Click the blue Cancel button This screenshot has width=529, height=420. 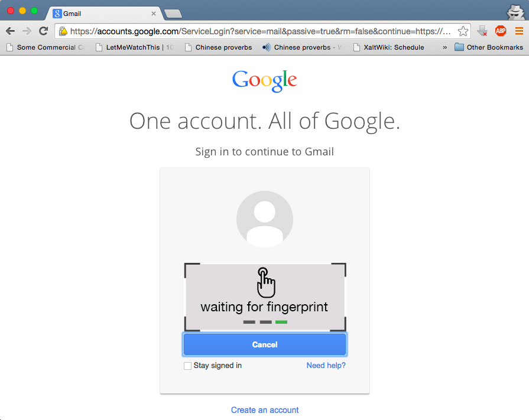(x=265, y=344)
